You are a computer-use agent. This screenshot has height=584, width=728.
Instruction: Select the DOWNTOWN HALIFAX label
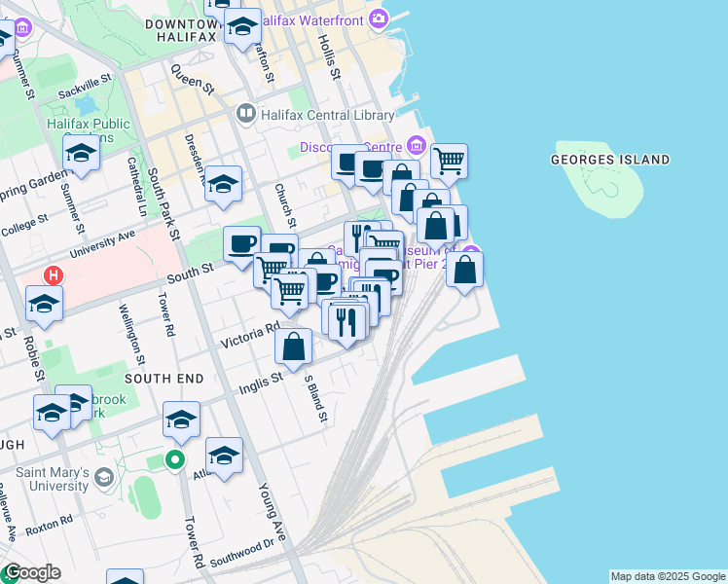tap(186, 30)
